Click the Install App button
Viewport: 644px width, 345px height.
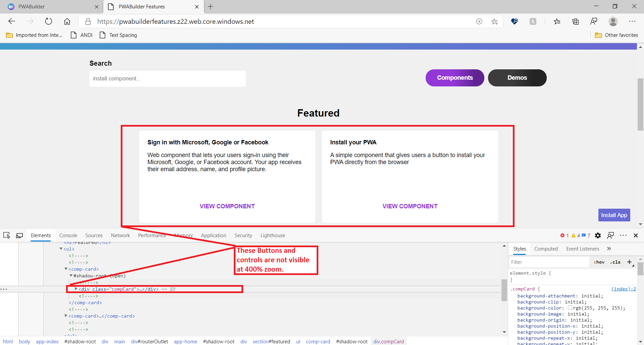[x=614, y=215]
